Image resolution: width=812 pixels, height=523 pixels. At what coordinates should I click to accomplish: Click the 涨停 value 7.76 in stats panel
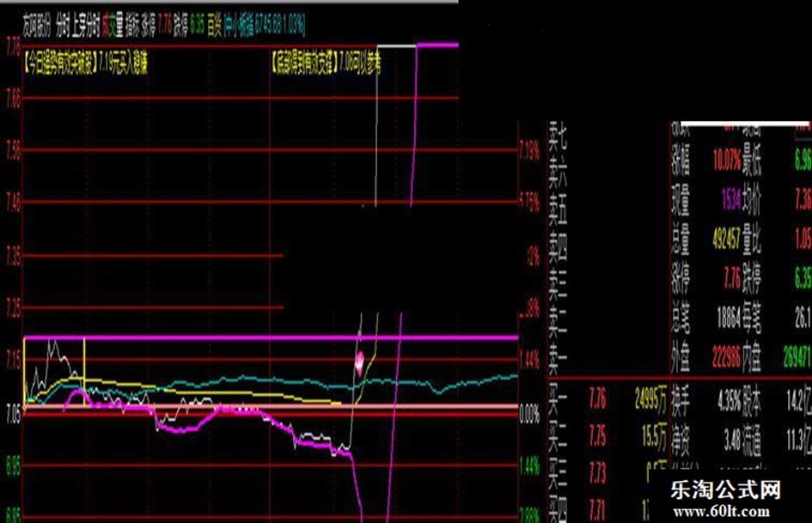pyautogui.click(x=732, y=279)
